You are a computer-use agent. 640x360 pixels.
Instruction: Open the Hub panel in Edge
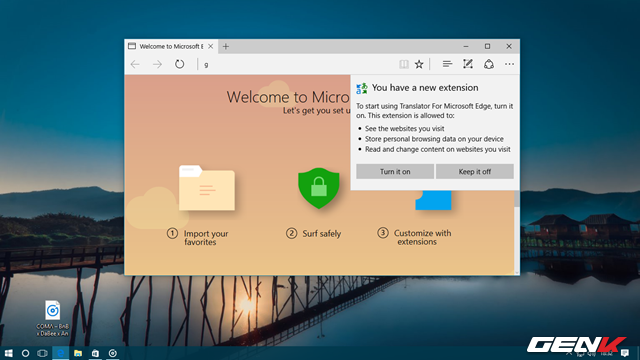coord(447,64)
